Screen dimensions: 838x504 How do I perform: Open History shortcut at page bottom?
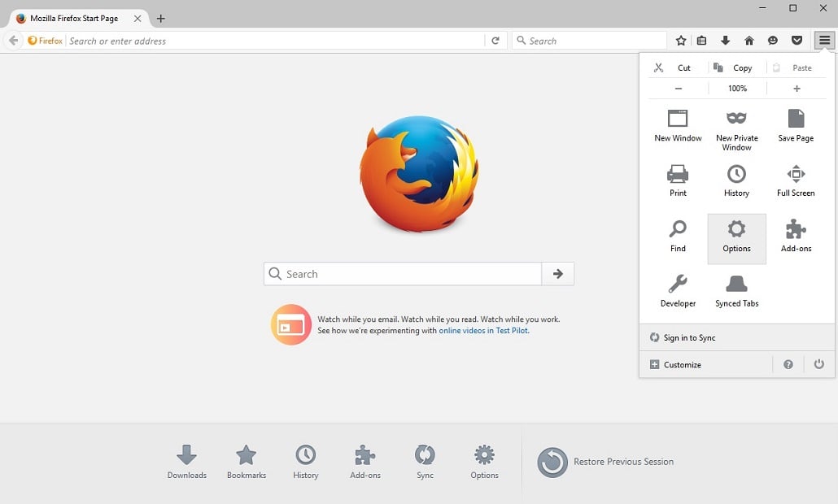point(306,463)
